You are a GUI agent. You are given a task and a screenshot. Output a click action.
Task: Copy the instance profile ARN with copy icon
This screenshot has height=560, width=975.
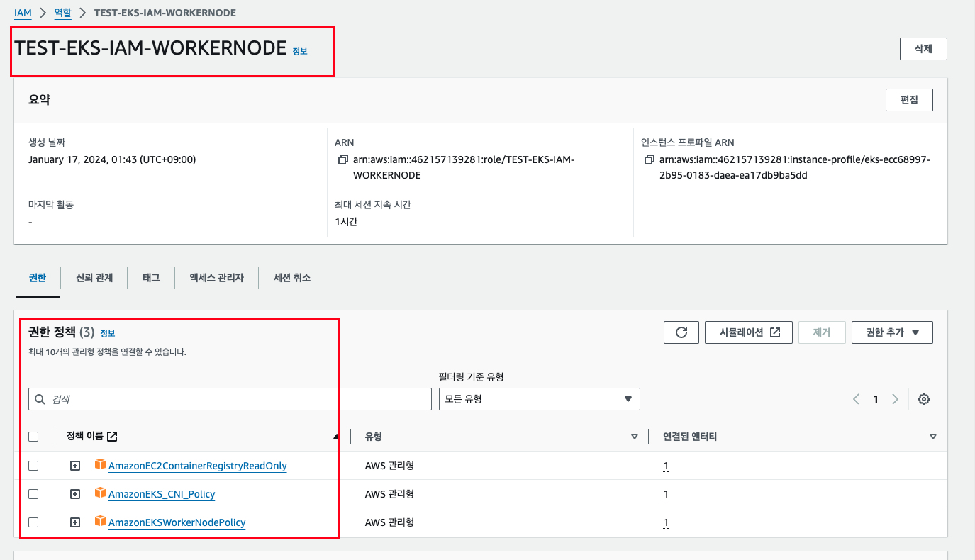(x=650, y=160)
